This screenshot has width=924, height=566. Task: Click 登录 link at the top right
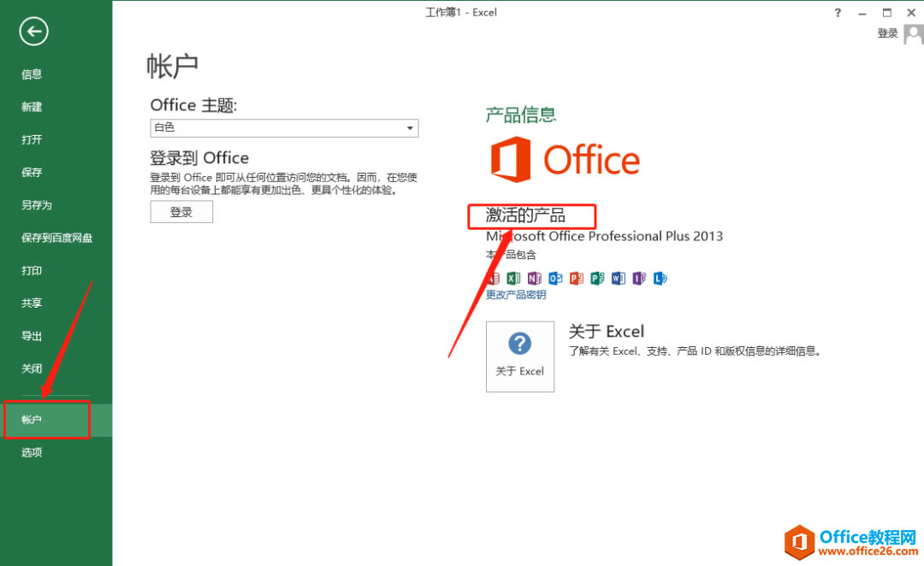(887, 33)
